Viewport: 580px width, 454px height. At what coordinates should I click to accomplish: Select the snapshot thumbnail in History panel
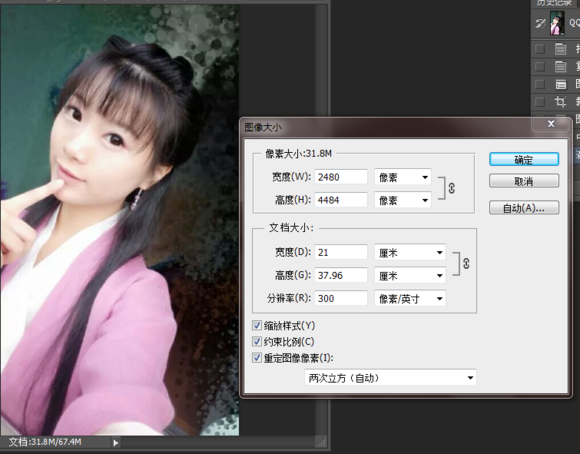pyautogui.click(x=557, y=23)
